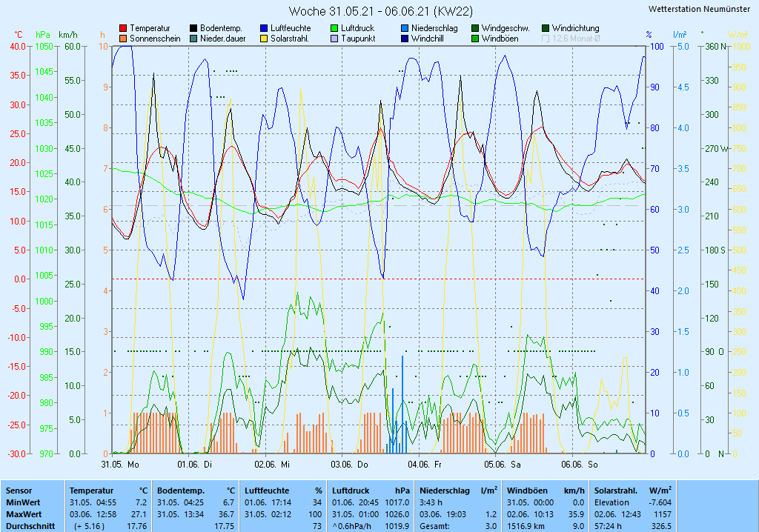The image size is (759, 532).
Task: Click the Nieder.dauer legend square
Action: [193, 38]
